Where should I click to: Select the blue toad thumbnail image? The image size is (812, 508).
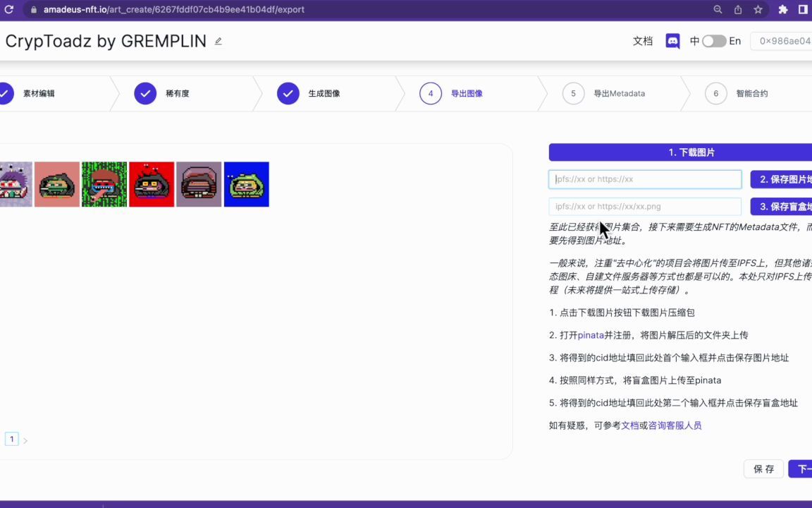tap(246, 184)
